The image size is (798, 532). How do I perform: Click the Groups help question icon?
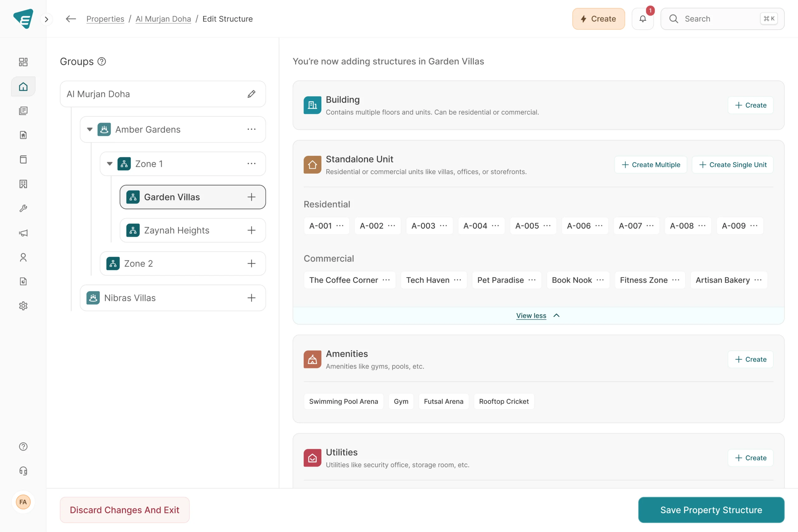click(102, 61)
